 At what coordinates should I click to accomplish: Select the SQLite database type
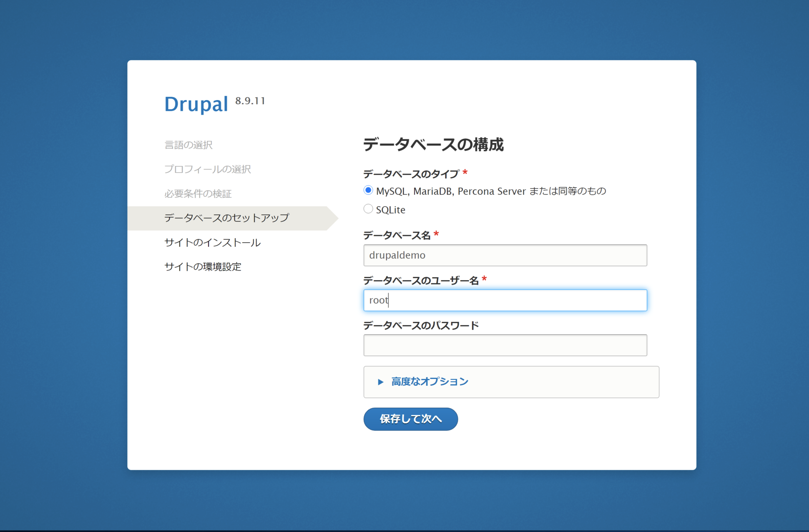pos(368,209)
